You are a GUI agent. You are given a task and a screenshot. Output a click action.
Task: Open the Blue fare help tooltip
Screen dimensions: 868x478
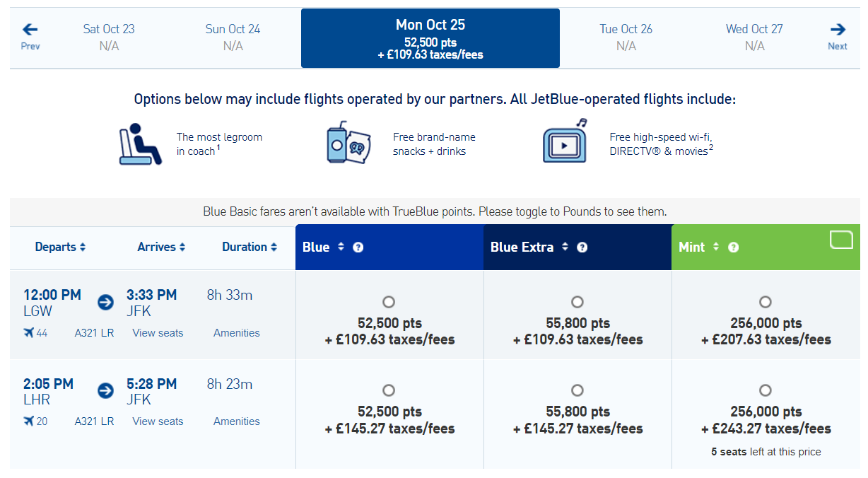[x=358, y=247]
